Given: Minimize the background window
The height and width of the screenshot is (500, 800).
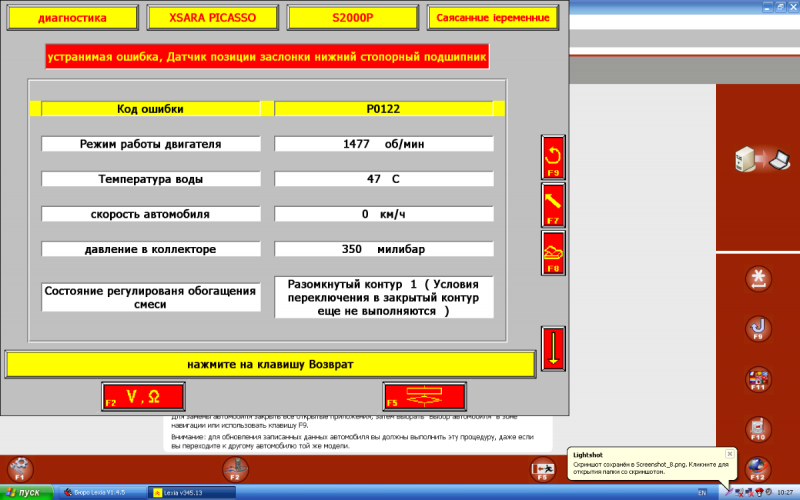Looking at the screenshot, I should coord(767,7).
